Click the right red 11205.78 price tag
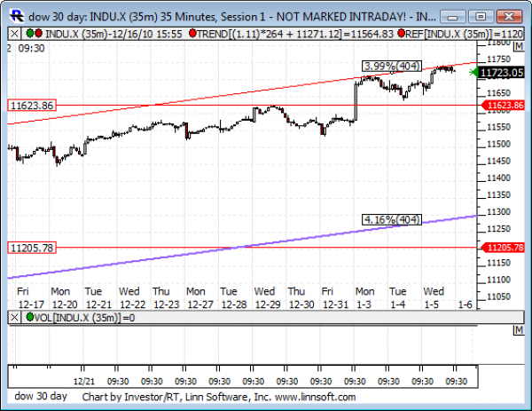 (503, 248)
